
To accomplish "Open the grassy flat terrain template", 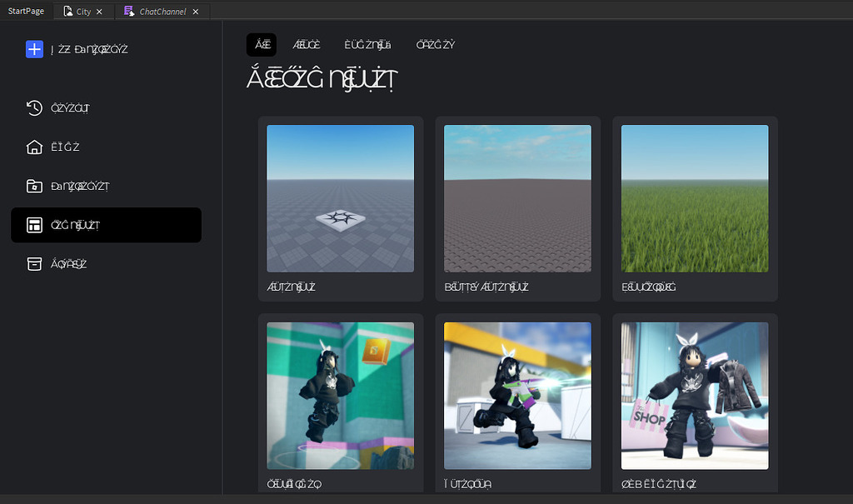I will coord(695,198).
